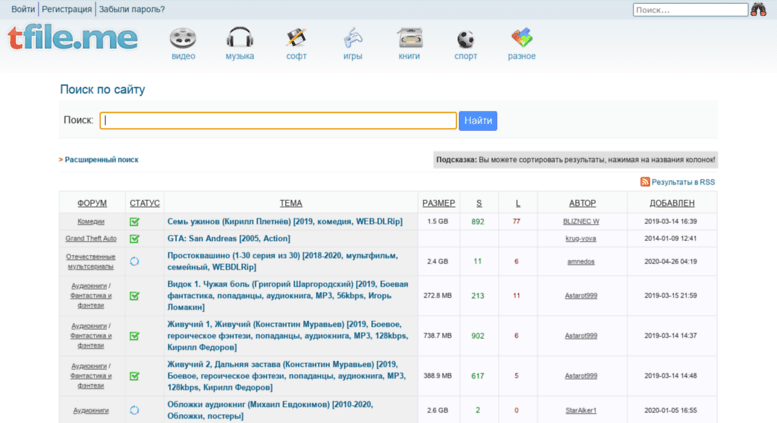This screenshot has height=423, width=777.
Task: Click the 892 seeders value
Action: coord(478,221)
